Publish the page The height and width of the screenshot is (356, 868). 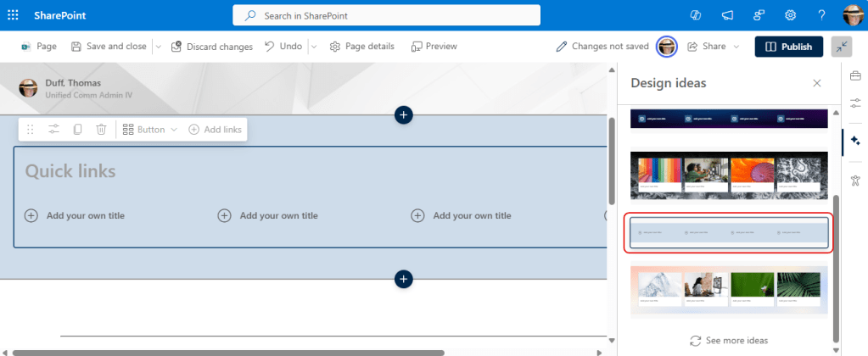click(x=788, y=47)
